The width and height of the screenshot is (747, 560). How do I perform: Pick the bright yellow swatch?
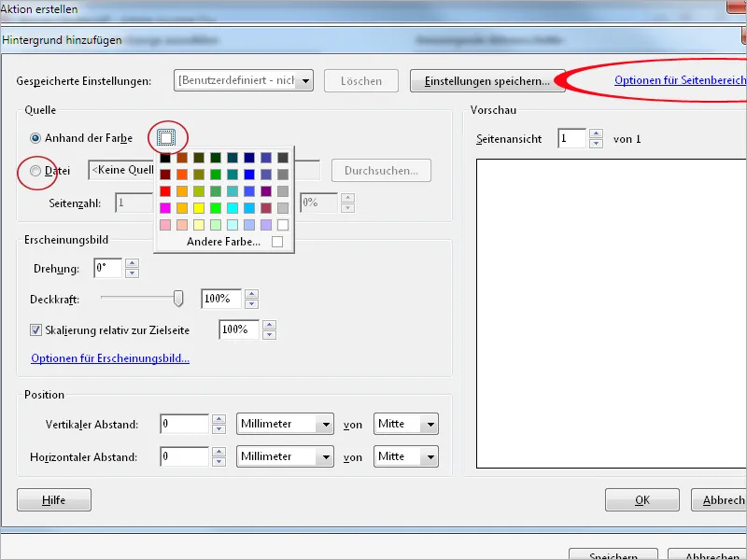click(199, 207)
